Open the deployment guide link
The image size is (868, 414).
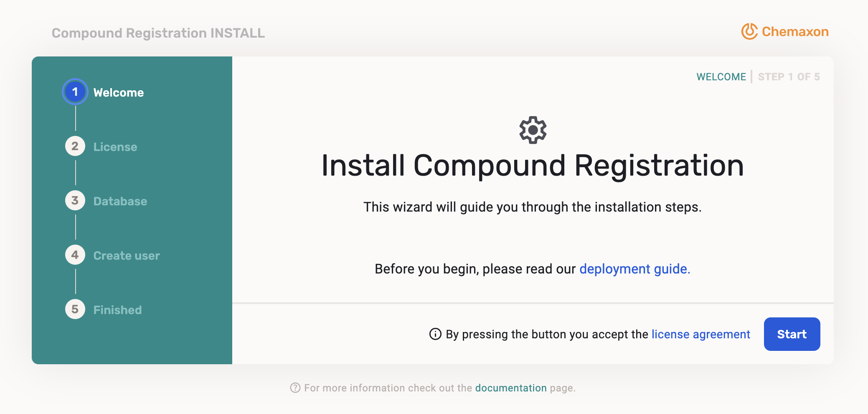pos(635,269)
